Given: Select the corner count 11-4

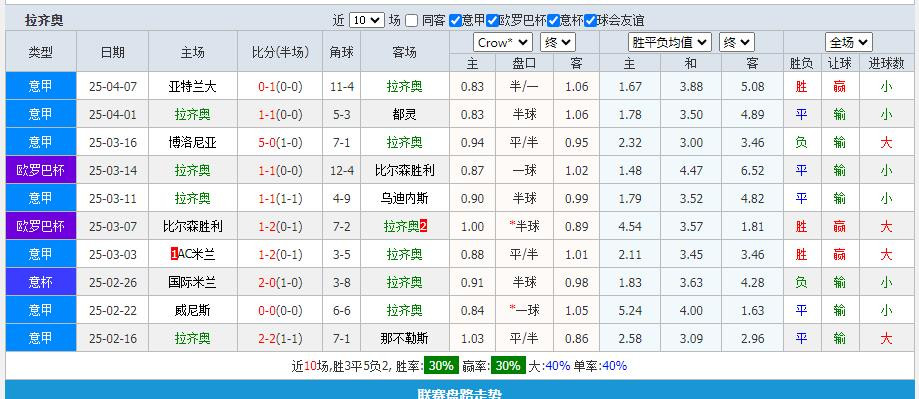Looking at the screenshot, I should [x=342, y=87].
